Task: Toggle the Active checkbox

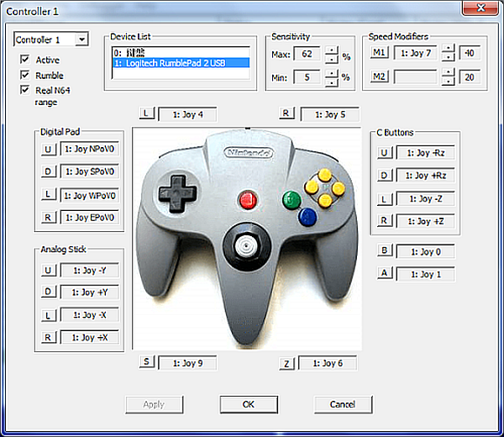Action: coord(24,59)
